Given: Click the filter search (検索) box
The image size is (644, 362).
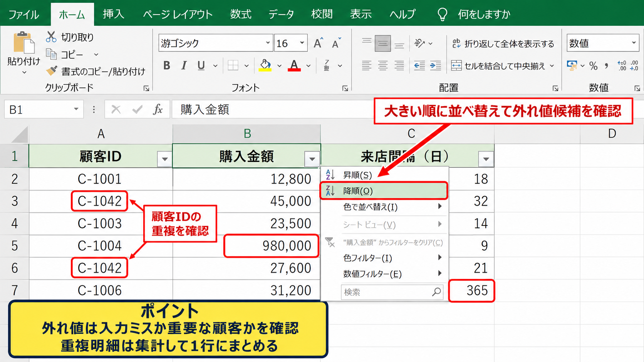Looking at the screenshot, I should coord(392,292).
